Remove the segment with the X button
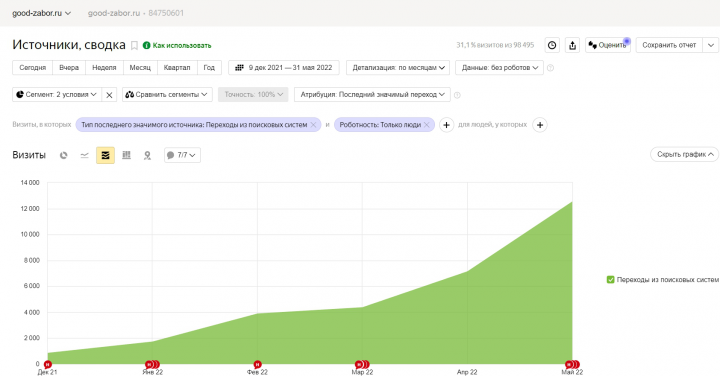This screenshot has width=720, height=376. point(109,95)
